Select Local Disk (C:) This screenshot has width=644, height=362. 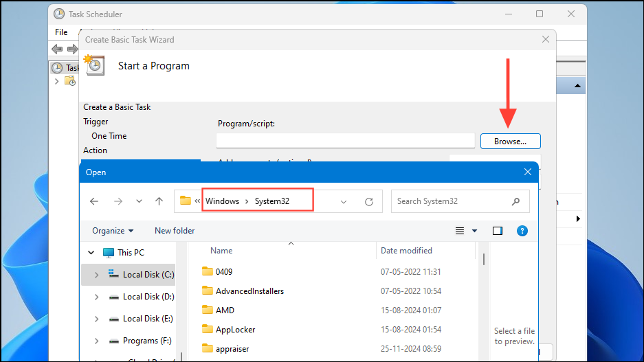click(142, 275)
